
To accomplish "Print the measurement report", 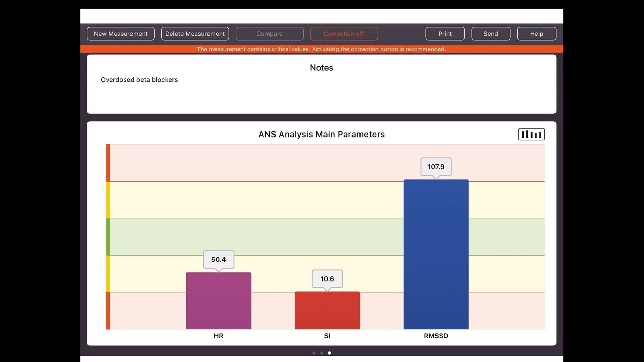I will pyautogui.click(x=445, y=34).
